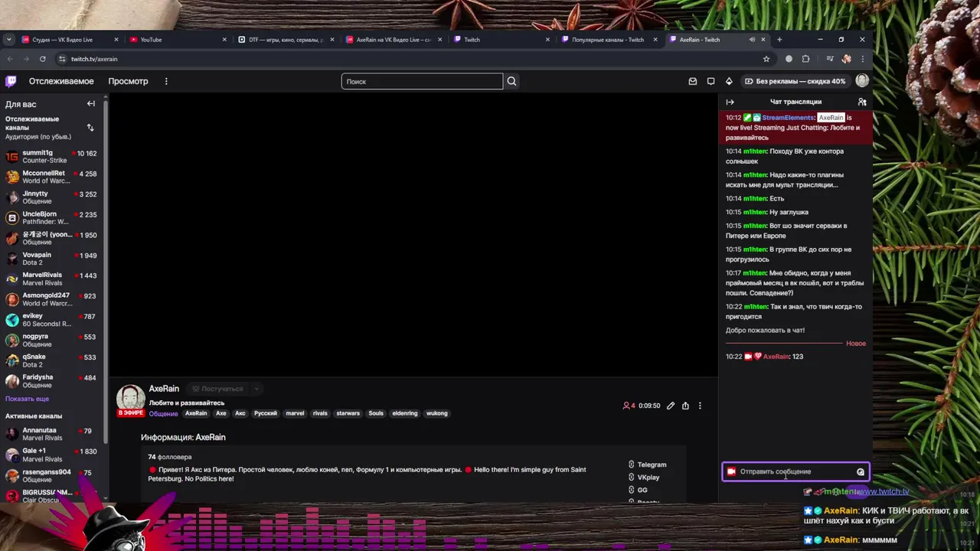This screenshot has width=980, height=551.
Task: Click AxeRain username in the 123 chat message
Action: click(x=775, y=357)
